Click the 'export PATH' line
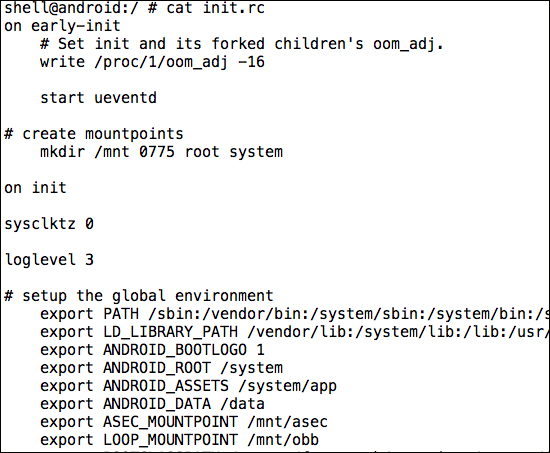 click(294, 314)
